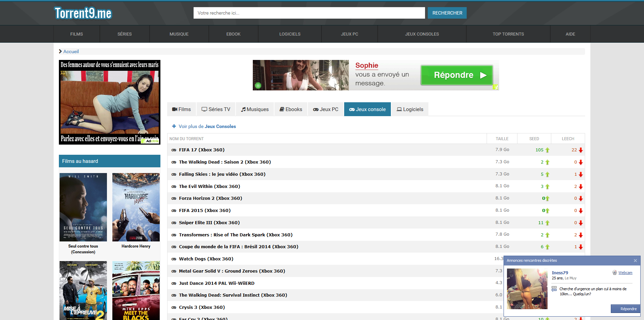Click red leech arrow in FIFA 17 row
644x320 pixels.
pyautogui.click(x=581, y=150)
